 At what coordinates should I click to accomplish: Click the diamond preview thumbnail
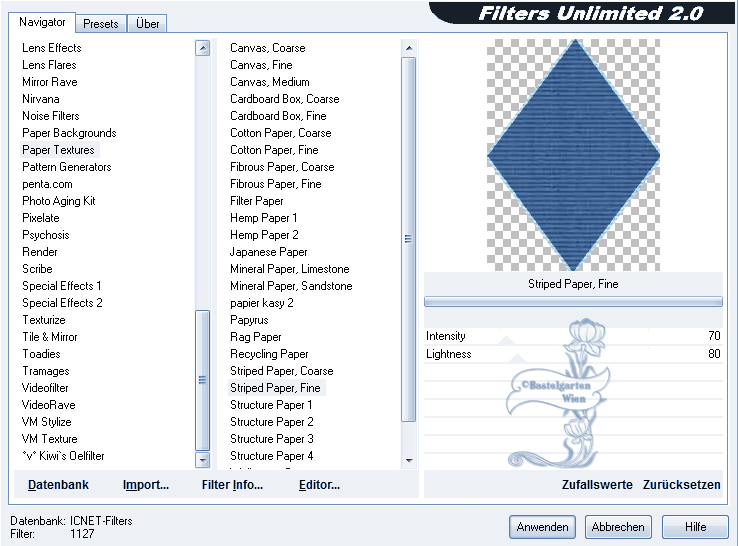573,155
